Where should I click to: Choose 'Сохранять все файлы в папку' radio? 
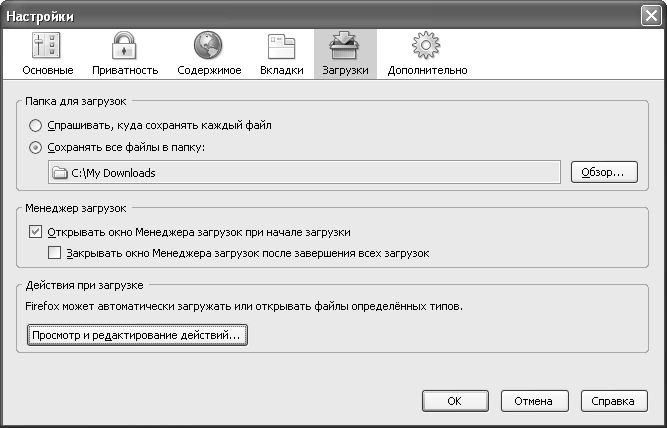[x=37, y=147]
